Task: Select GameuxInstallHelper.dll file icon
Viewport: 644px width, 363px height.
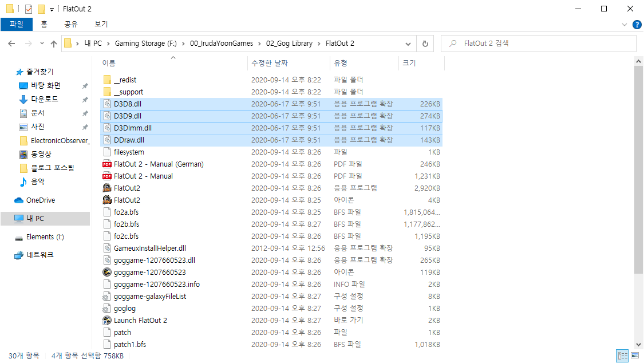Action: click(x=107, y=248)
